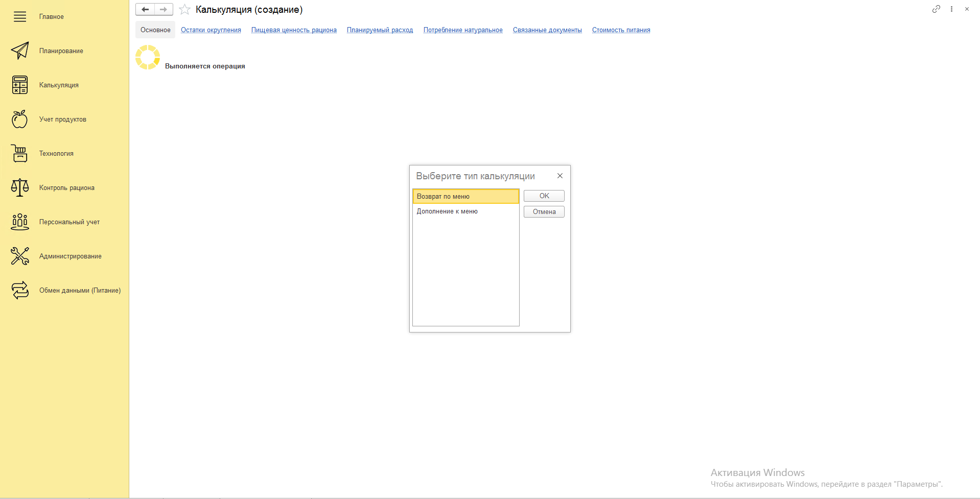The width and height of the screenshot is (980, 499).
Task: Click the Планирование paper plane icon
Action: click(x=20, y=51)
